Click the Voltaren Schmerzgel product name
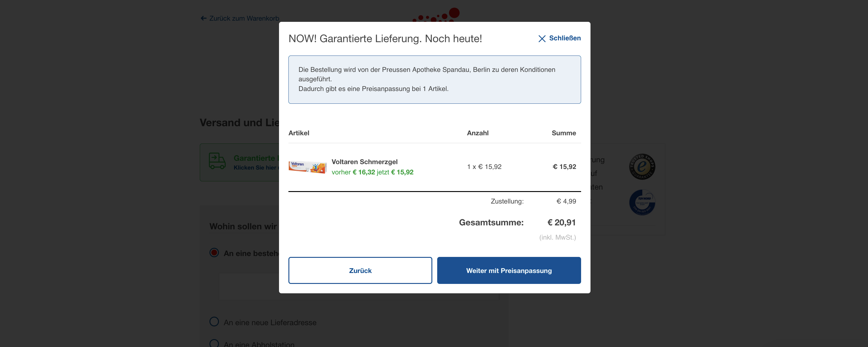The width and height of the screenshot is (868, 347). tap(364, 162)
